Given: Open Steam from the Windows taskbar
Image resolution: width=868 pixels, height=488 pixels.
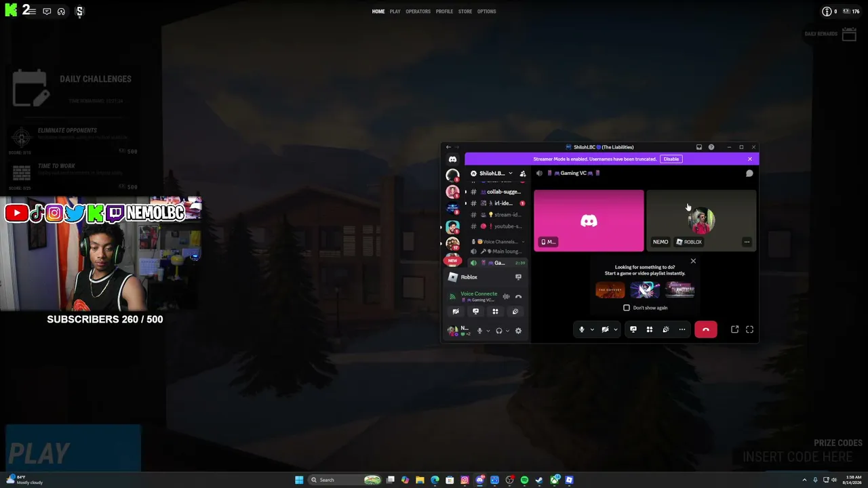Looking at the screenshot, I should pos(539,480).
